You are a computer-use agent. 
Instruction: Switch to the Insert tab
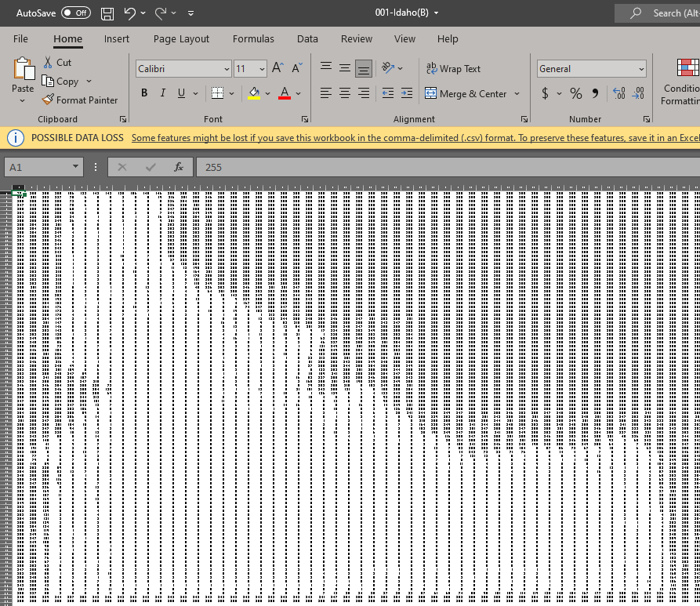pyautogui.click(x=117, y=39)
